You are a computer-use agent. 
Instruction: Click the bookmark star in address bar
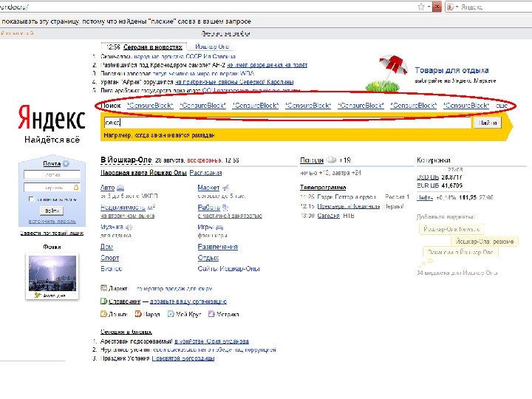tap(421, 7)
